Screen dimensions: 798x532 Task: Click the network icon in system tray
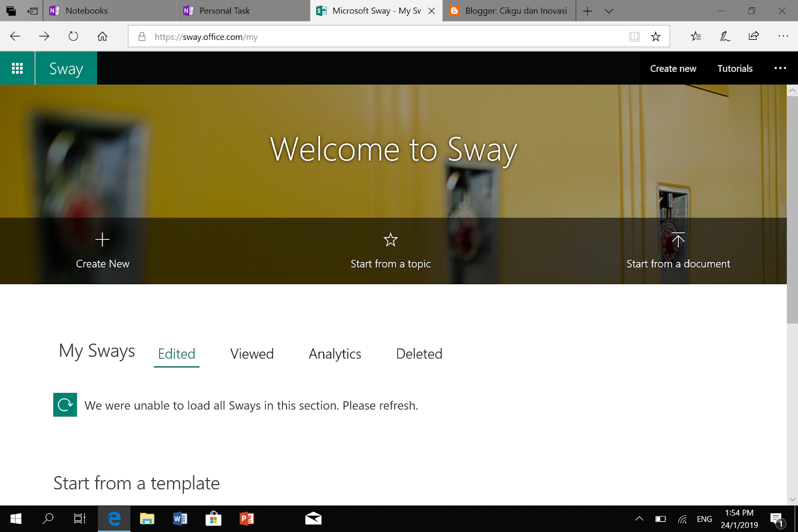[x=682, y=519]
